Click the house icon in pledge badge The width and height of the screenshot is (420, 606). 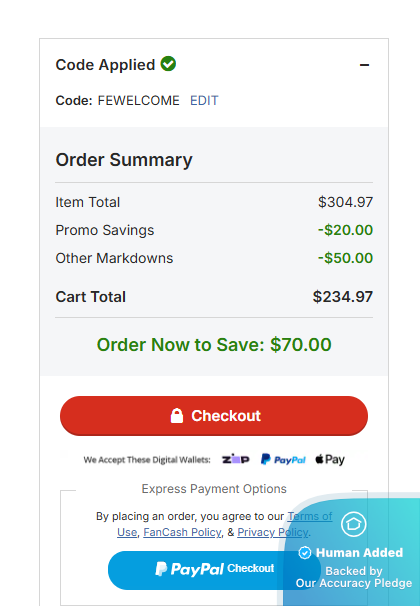(354, 524)
